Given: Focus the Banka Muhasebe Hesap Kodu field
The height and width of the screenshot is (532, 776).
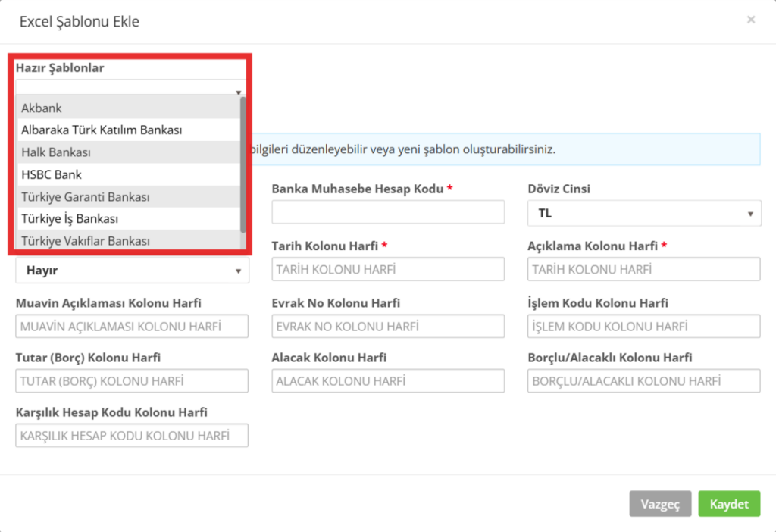Looking at the screenshot, I should (x=388, y=211).
